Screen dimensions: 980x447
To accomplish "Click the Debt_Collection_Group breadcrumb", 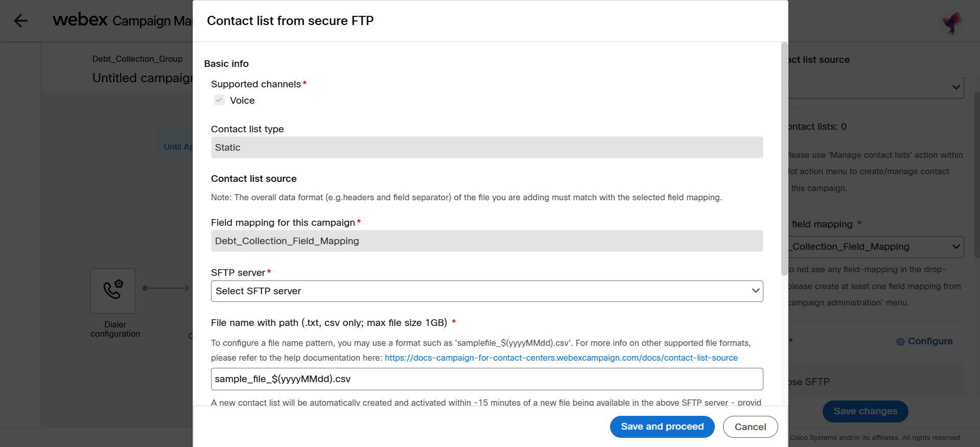I will coord(137,59).
